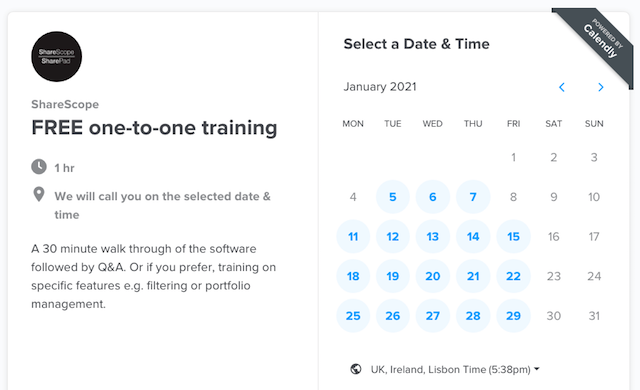
Task: Go to next month arrow
Action: [x=600, y=87]
